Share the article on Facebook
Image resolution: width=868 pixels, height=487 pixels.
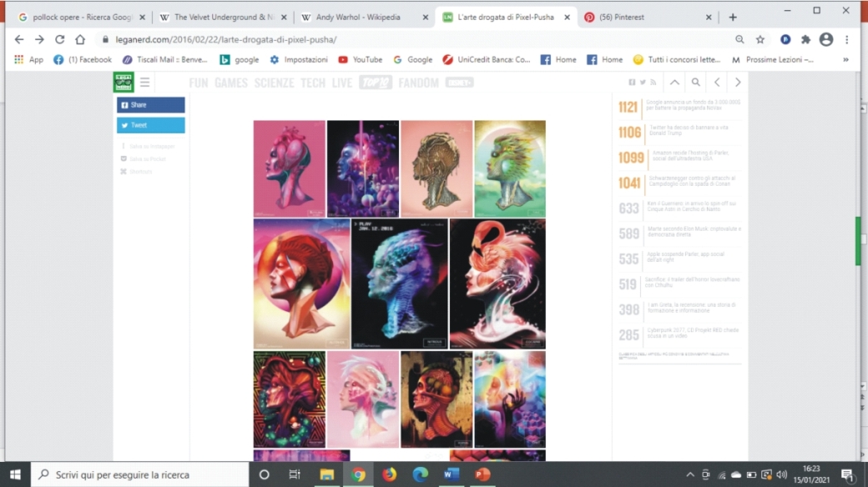tap(150, 105)
